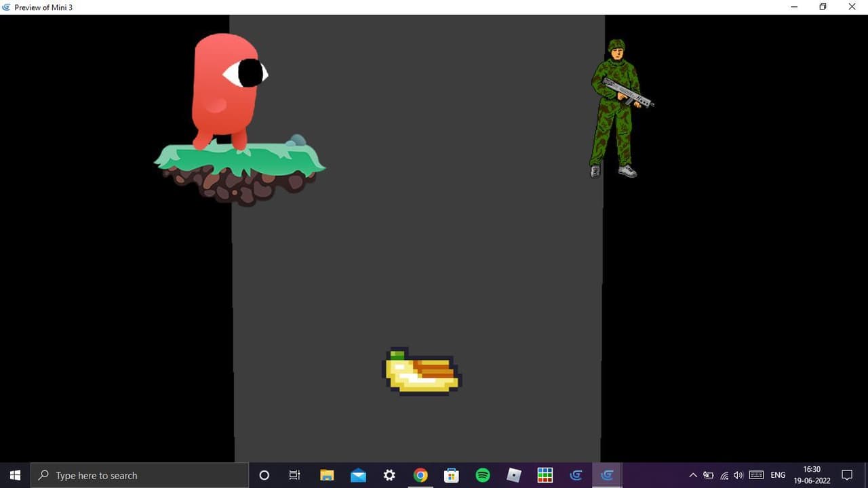This screenshot has height=488, width=868.
Task: Click the camouflage soldier holding a gun
Action: coord(621,108)
